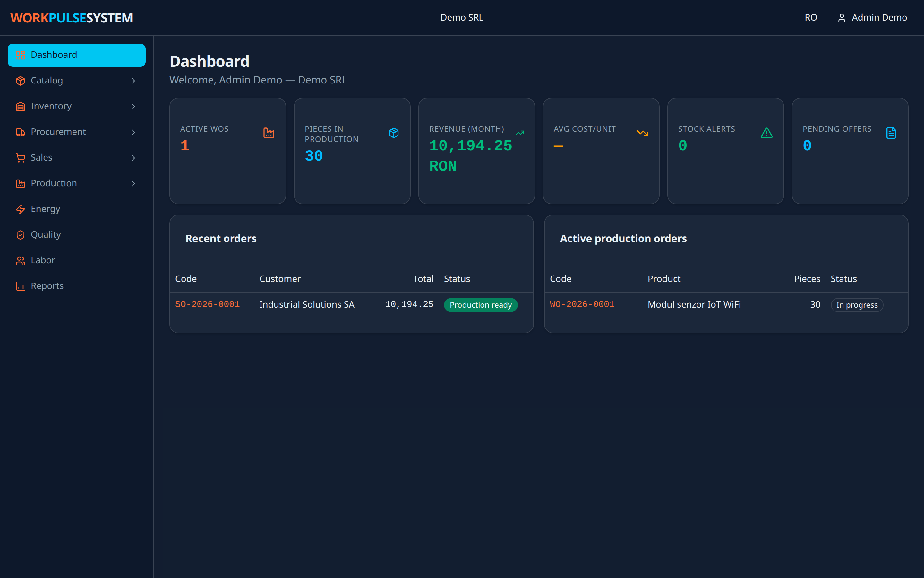Click the Quality shield check icon
The image size is (924, 578).
coord(21,235)
